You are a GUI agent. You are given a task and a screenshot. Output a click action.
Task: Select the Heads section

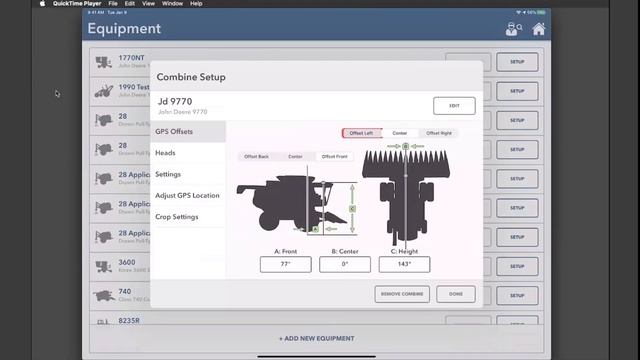(x=188, y=153)
